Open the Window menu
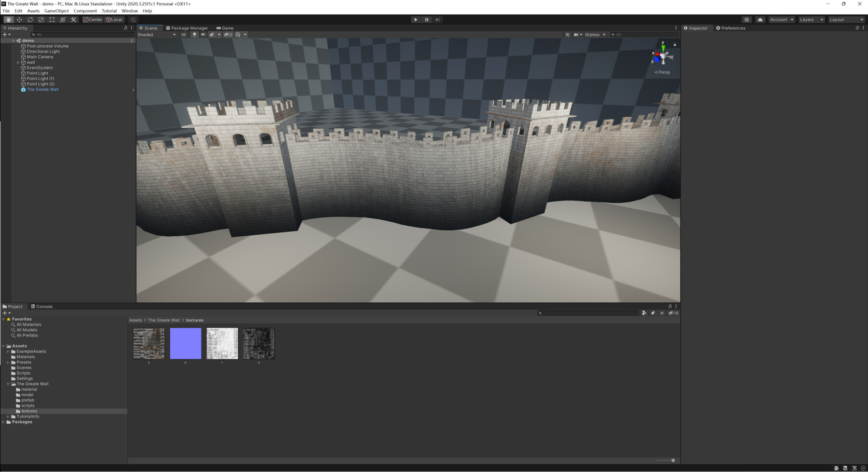This screenshot has width=868, height=472. (x=130, y=11)
